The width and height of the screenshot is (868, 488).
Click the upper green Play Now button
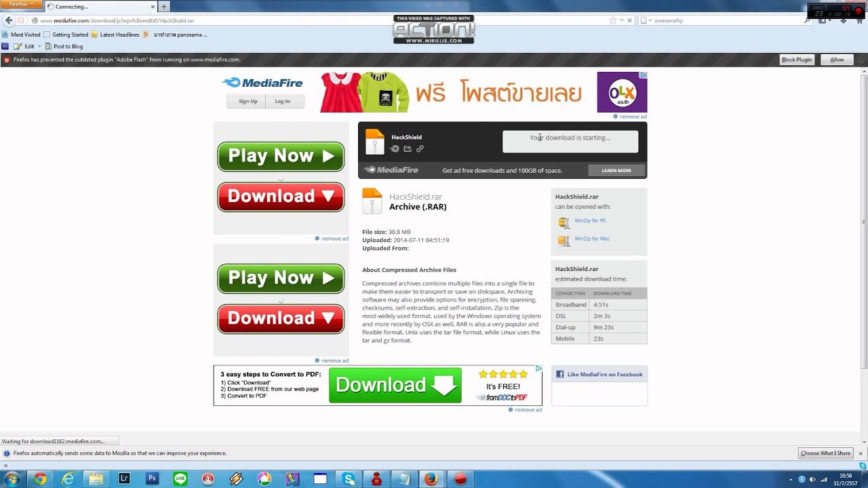tap(281, 156)
